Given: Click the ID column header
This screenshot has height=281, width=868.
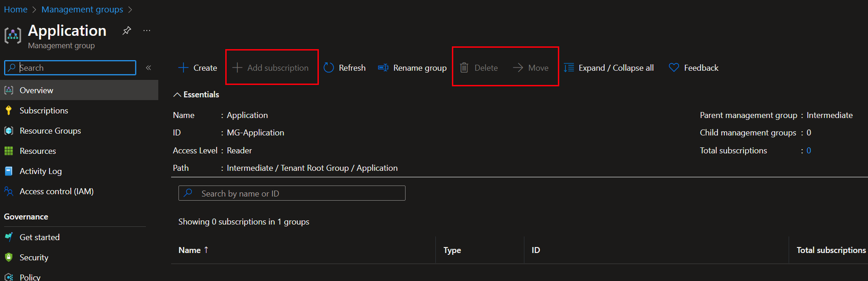Looking at the screenshot, I should click(x=535, y=250).
